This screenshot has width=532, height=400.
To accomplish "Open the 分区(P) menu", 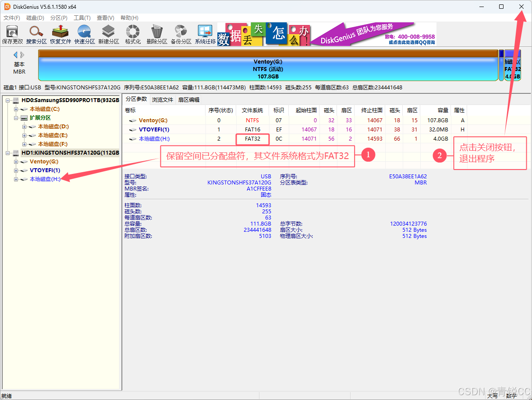I will [59, 18].
